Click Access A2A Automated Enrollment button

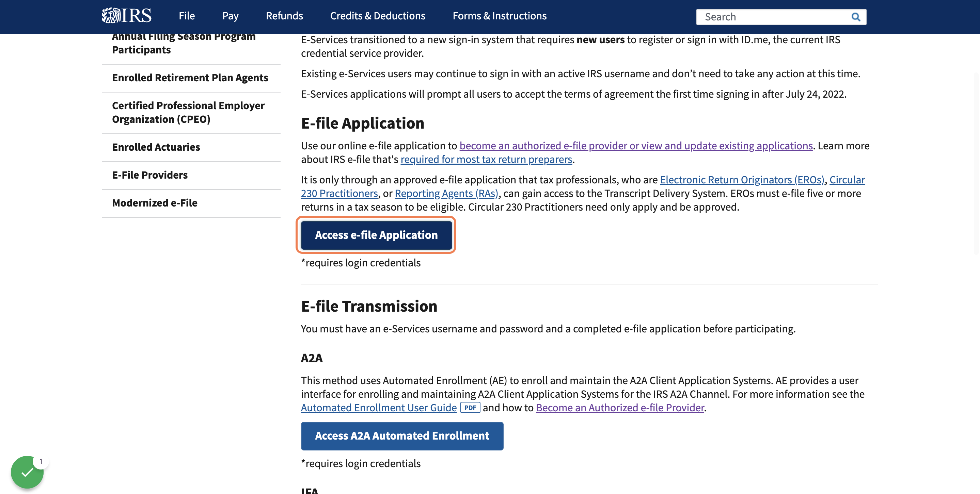(402, 436)
